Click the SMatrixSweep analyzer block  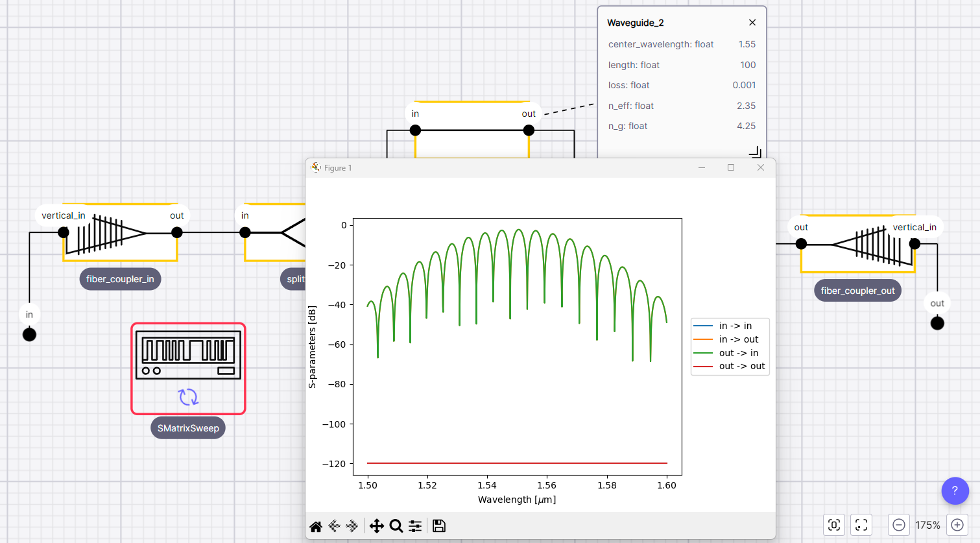coord(188,368)
